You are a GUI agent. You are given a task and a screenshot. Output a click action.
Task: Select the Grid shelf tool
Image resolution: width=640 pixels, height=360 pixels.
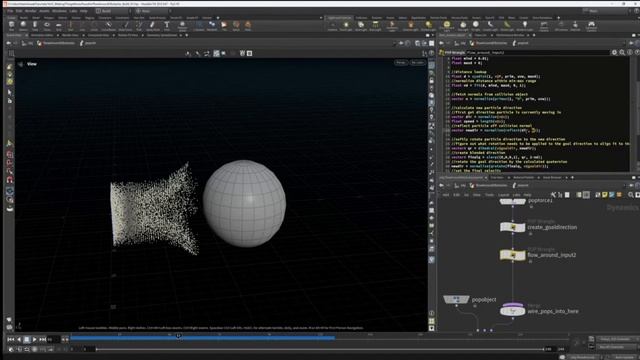(x=59, y=26)
